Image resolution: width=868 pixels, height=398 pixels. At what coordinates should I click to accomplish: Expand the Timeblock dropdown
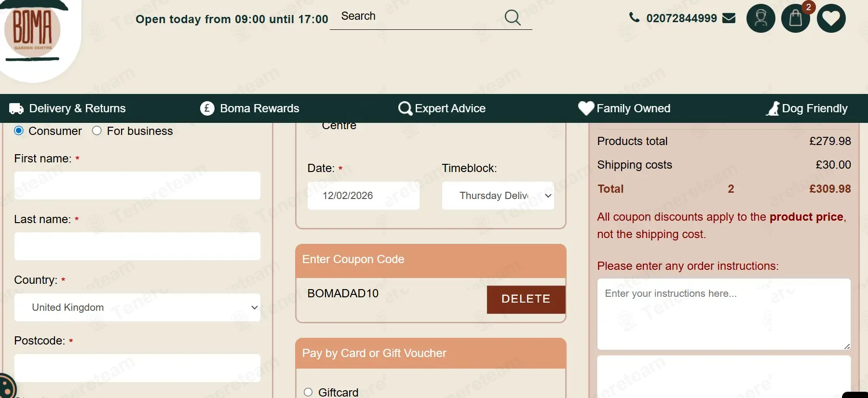(x=498, y=196)
